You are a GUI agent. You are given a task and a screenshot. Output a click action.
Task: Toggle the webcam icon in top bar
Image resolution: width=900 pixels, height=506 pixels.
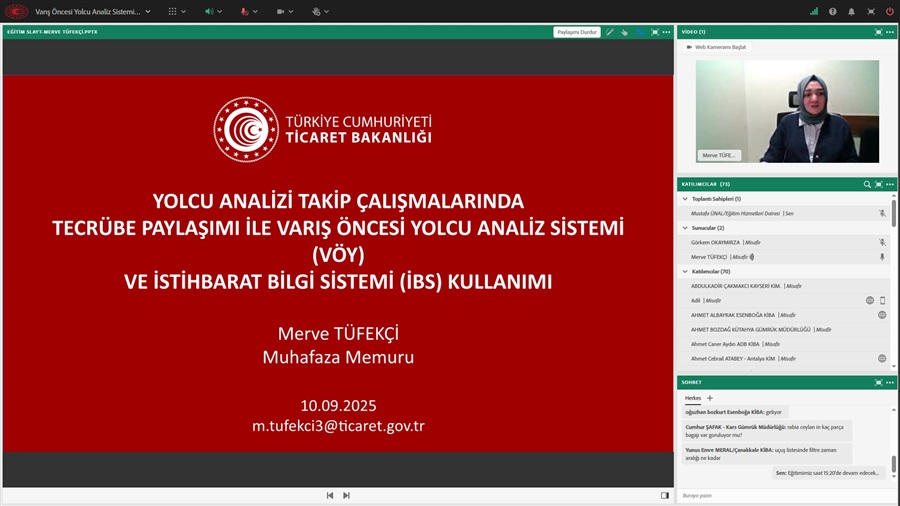(280, 11)
